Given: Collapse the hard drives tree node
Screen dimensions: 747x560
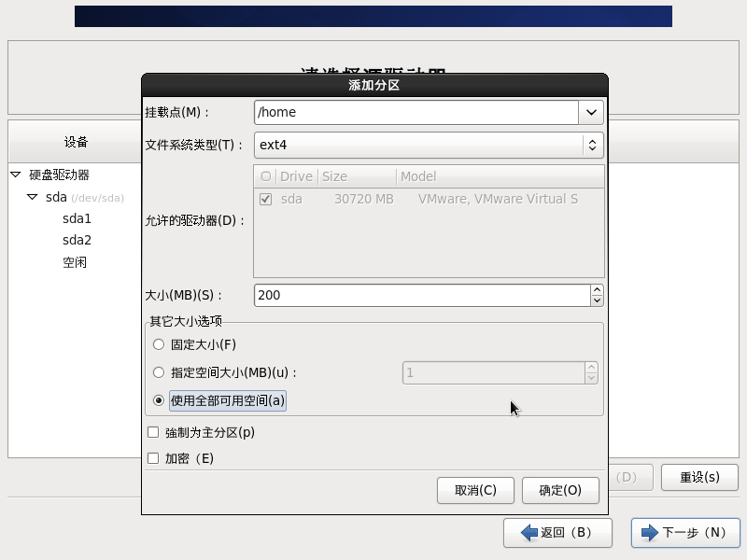Looking at the screenshot, I should tap(16, 175).
